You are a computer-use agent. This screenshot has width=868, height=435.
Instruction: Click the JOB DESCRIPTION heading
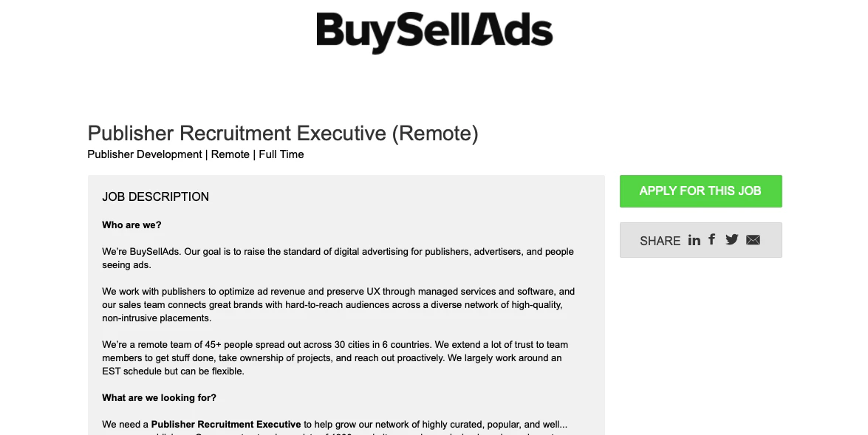(x=155, y=196)
